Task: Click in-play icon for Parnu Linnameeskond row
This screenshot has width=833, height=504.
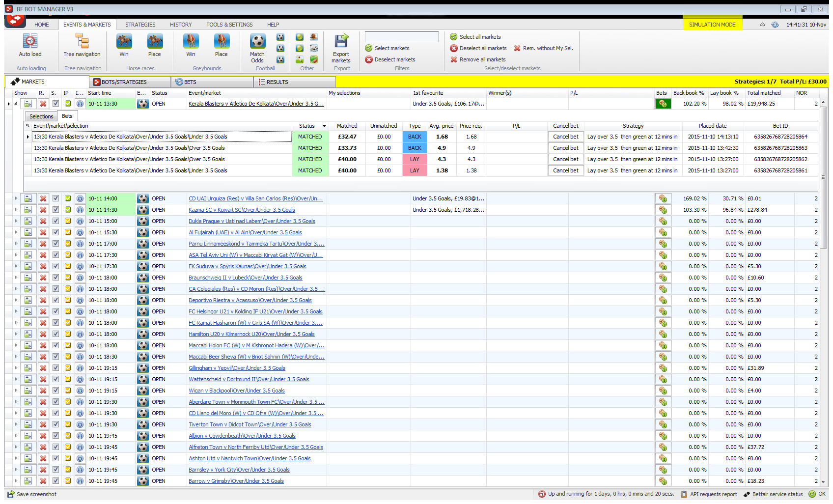Action: point(68,244)
